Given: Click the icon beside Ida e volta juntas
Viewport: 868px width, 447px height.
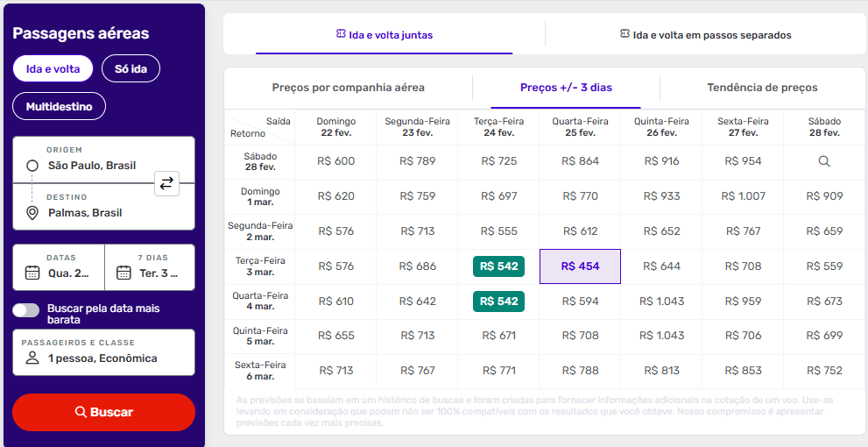Looking at the screenshot, I should (341, 34).
